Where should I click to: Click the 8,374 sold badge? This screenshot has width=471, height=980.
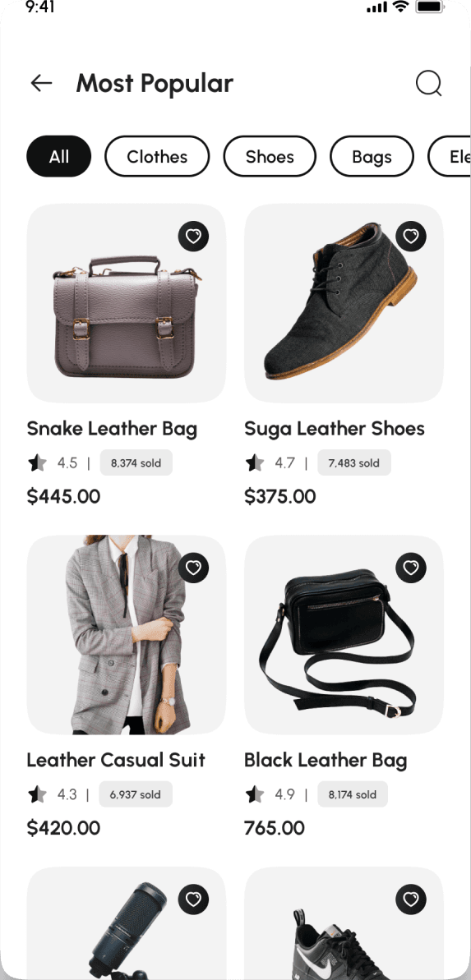coord(136,463)
